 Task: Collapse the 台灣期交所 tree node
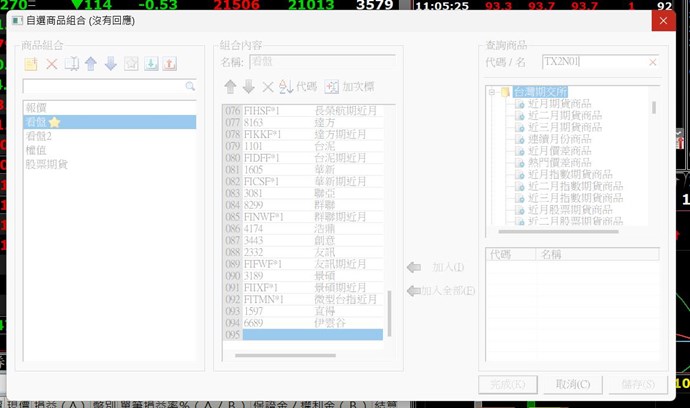pyautogui.click(x=493, y=91)
